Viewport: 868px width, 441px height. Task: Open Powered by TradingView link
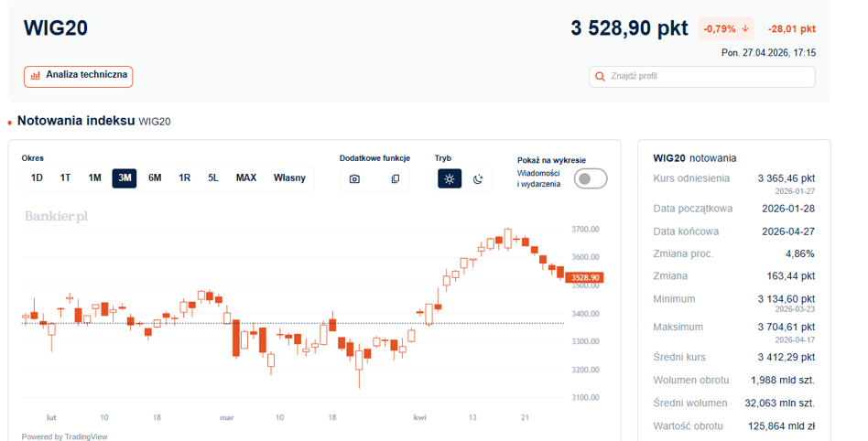(x=64, y=436)
